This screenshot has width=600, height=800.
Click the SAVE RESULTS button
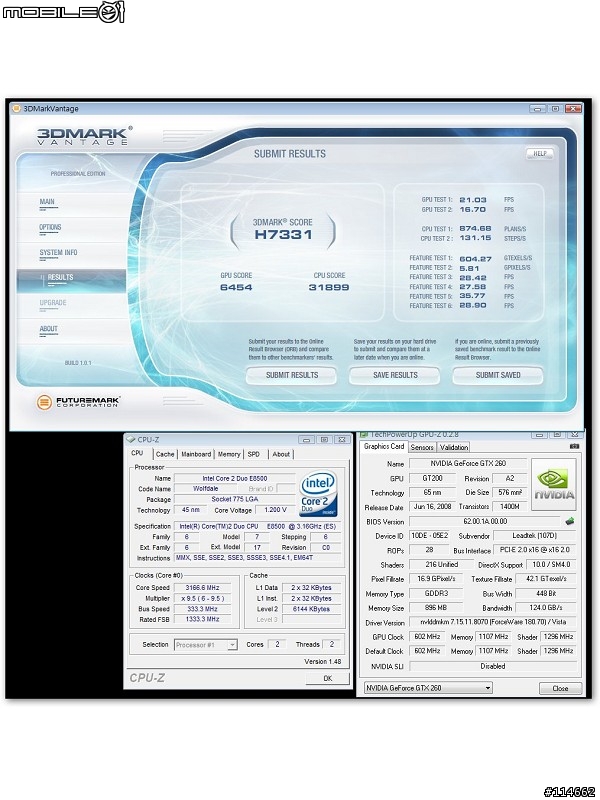pyautogui.click(x=395, y=375)
